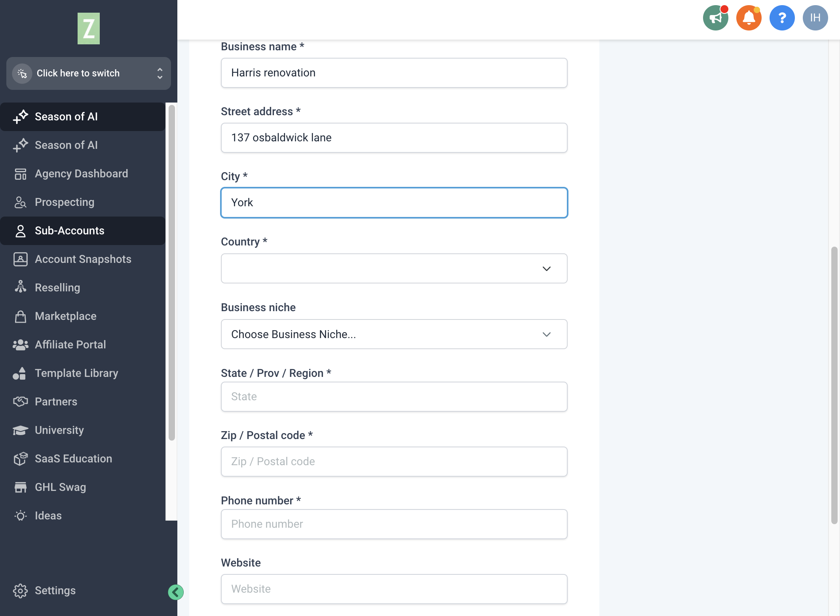Image resolution: width=840 pixels, height=616 pixels.
Task: Click the sidebar vertical scrollbar
Action: click(171, 272)
